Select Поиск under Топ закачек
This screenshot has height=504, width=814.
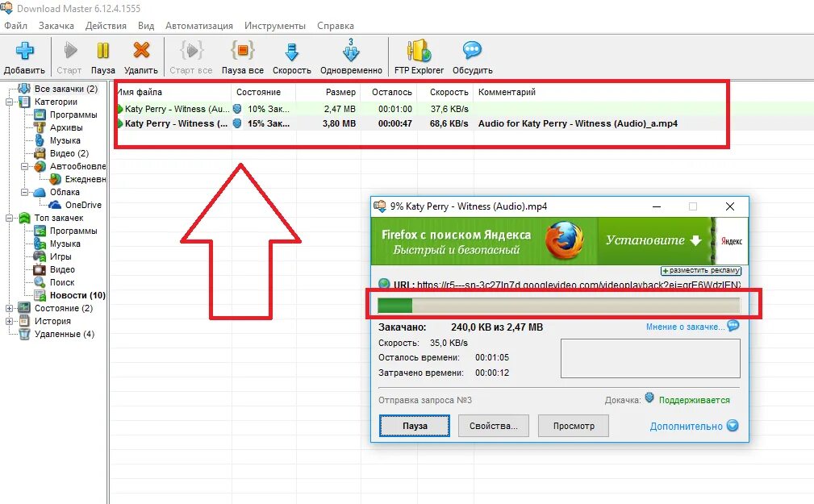[x=62, y=282]
